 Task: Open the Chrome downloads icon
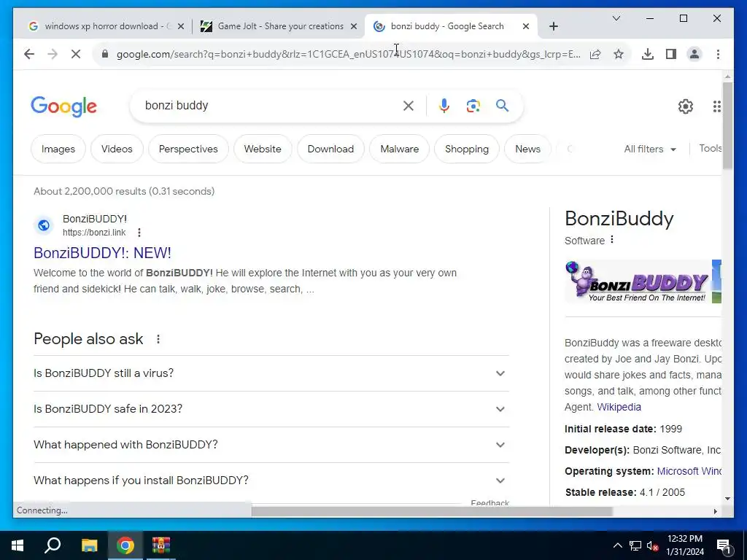pyautogui.click(x=648, y=54)
